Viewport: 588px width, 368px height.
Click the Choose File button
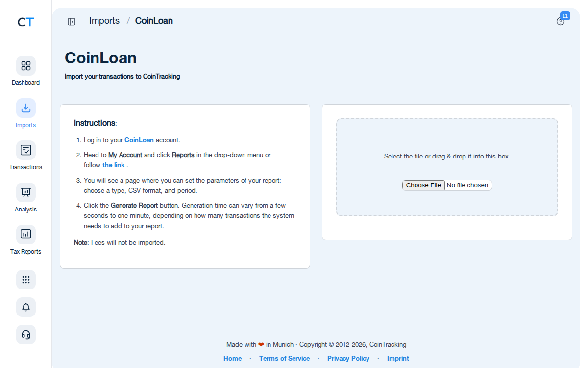423,185
